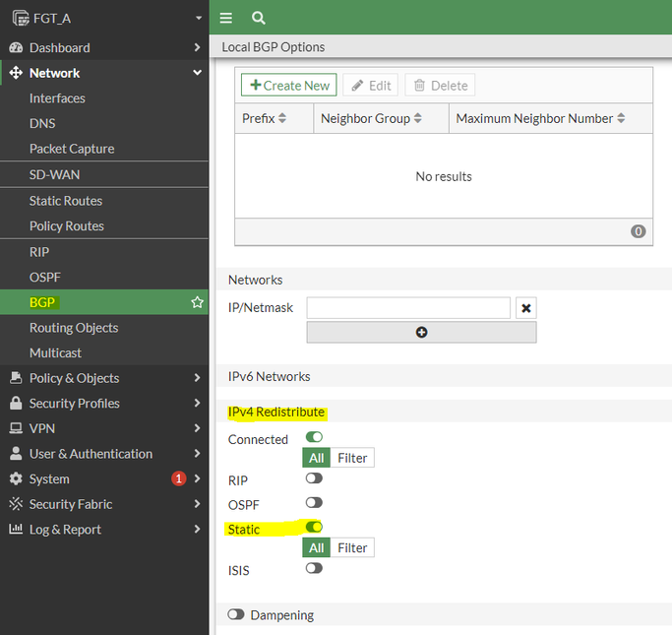
Task: Sort by Prefix column arrows
Action: 282,118
